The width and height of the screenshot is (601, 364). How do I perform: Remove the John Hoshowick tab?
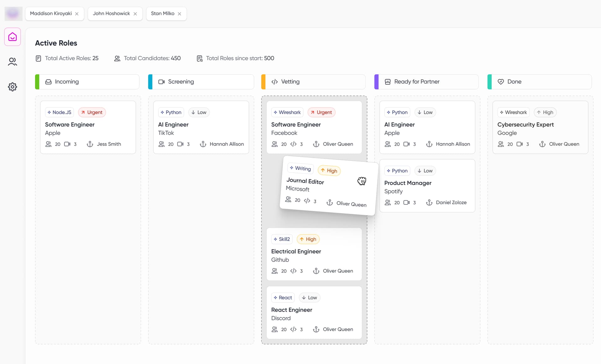click(135, 14)
